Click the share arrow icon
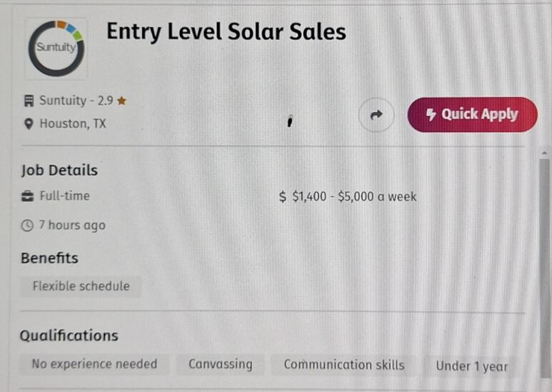Image resolution: width=552 pixels, height=392 pixels. [376, 115]
